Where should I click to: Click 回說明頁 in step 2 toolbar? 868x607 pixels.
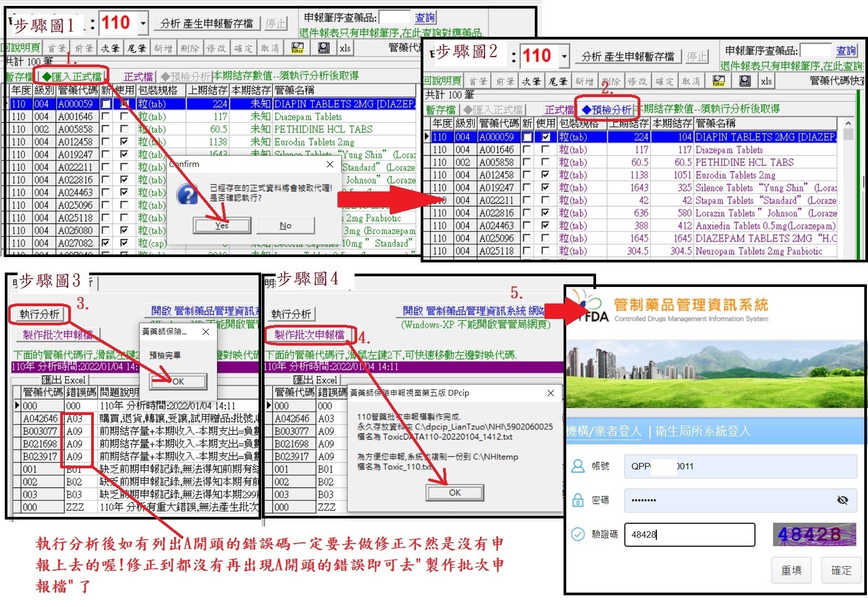(x=443, y=81)
